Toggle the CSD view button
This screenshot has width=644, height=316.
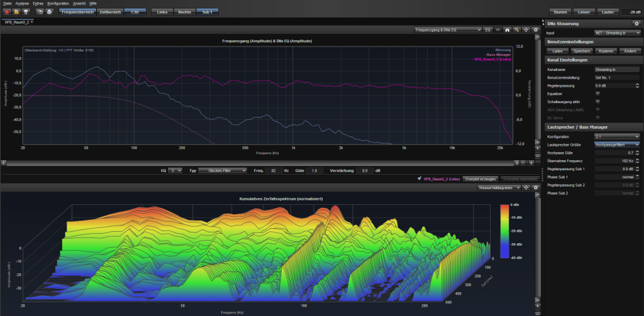coord(135,12)
